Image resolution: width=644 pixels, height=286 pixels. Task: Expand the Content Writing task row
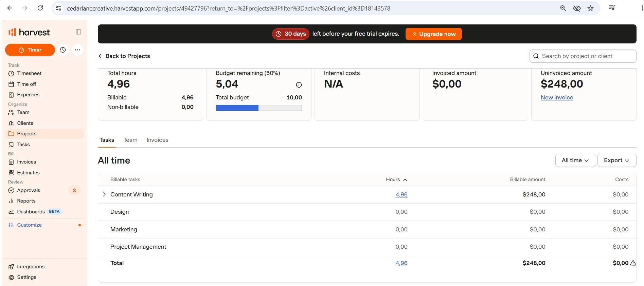click(x=104, y=194)
